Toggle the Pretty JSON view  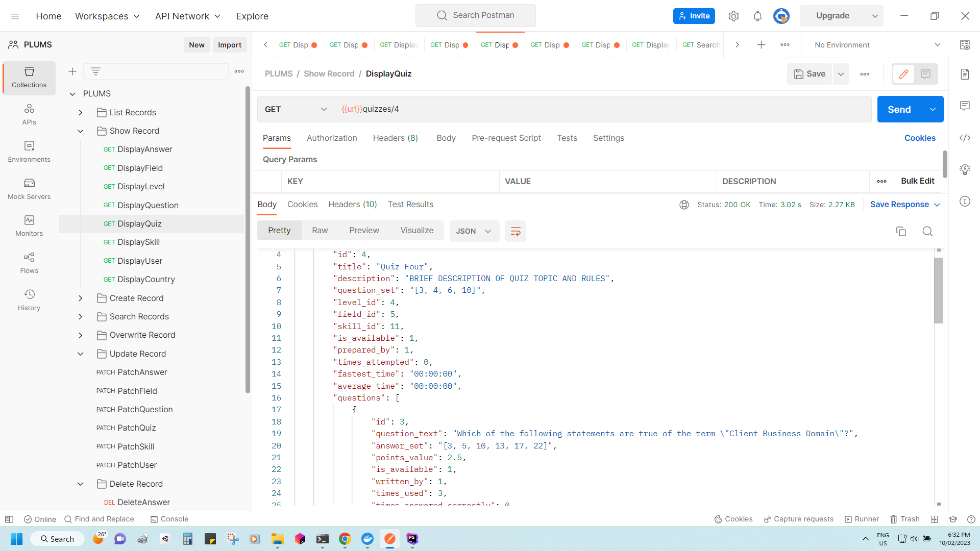click(279, 231)
